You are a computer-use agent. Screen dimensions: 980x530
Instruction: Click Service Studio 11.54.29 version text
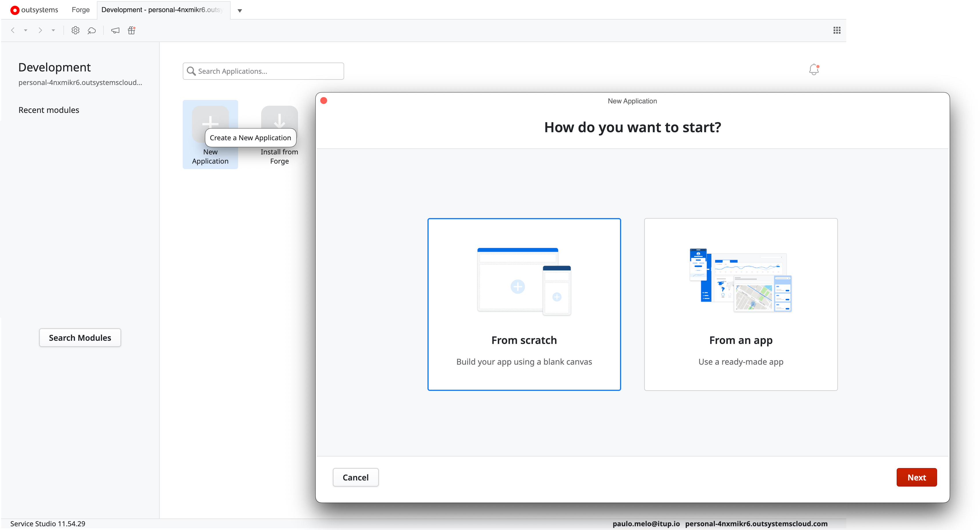[x=48, y=524]
